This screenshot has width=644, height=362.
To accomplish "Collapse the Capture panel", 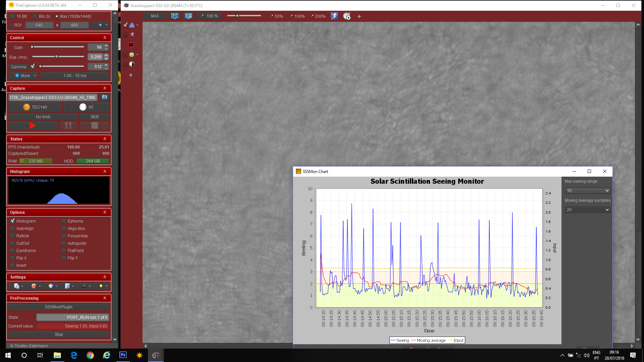I will pos(105,88).
